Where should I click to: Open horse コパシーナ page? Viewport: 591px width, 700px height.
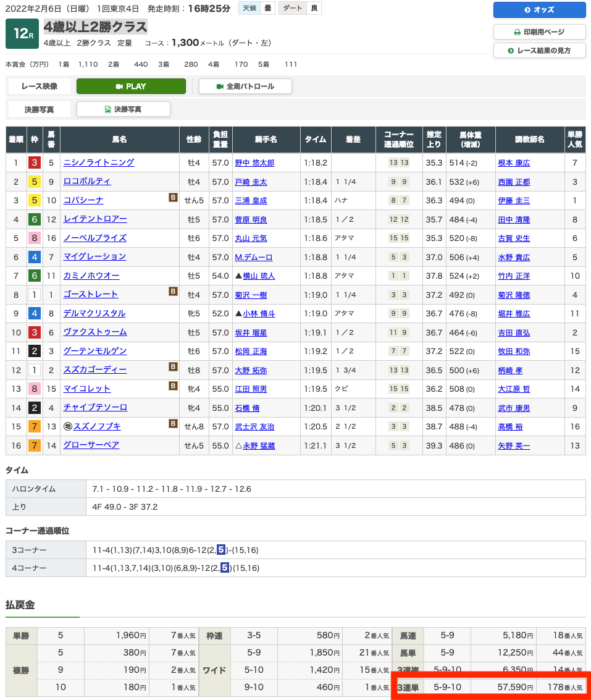click(x=83, y=200)
